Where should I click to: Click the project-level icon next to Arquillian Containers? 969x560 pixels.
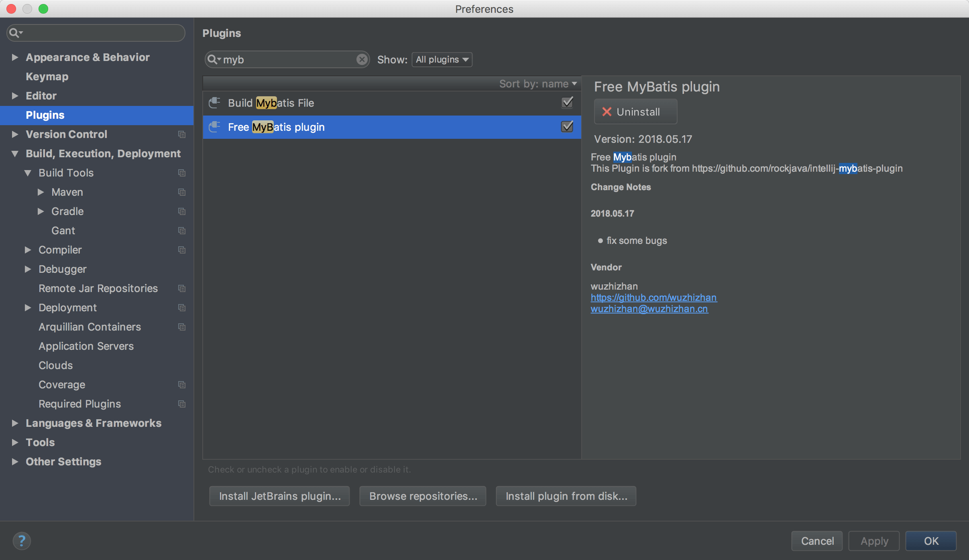pyautogui.click(x=182, y=327)
